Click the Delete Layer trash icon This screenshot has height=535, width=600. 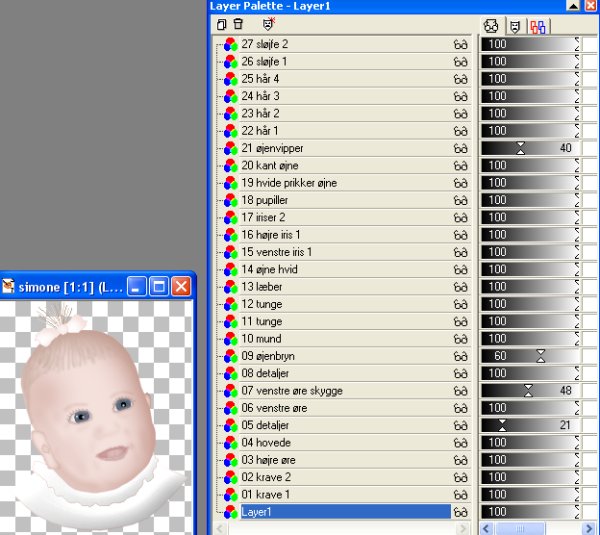(x=237, y=23)
